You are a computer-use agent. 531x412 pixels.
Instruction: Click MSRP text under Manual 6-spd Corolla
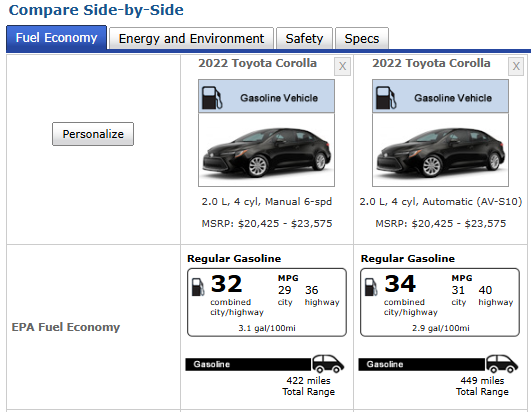pos(267,224)
